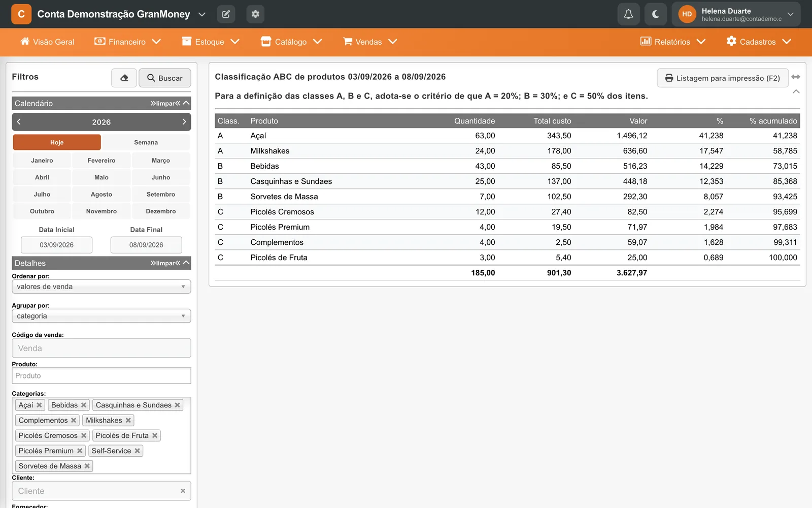The height and width of the screenshot is (508, 812).
Task: Open the account name dropdown
Action: coord(202,14)
